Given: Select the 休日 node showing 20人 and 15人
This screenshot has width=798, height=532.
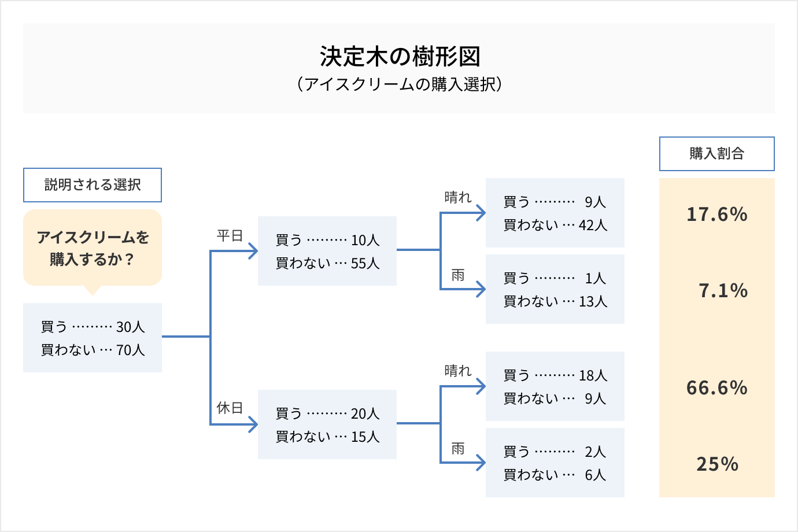Looking at the screenshot, I should [x=327, y=424].
